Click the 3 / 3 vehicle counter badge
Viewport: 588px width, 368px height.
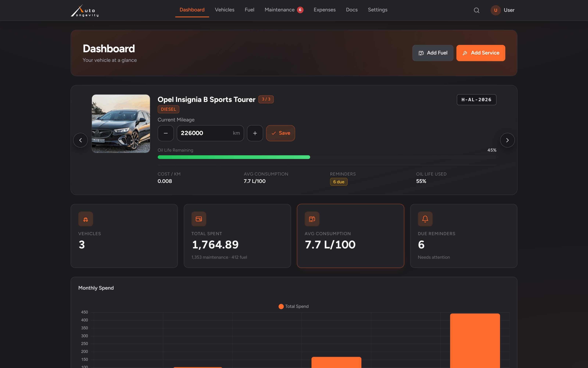(266, 99)
